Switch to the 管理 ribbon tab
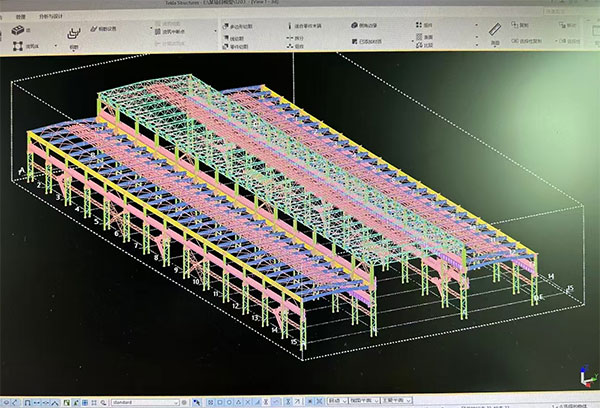The height and width of the screenshot is (408, 600). click(x=20, y=15)
